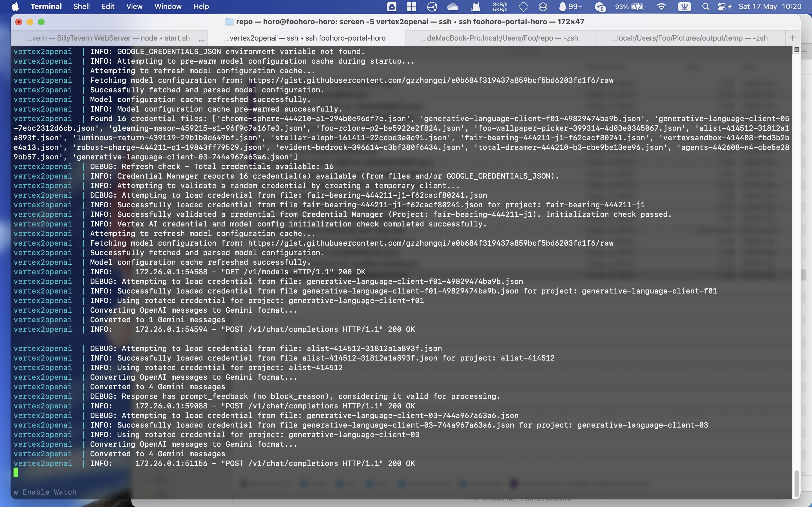This screenshot has width=812, height=507.
Task: Open Control Center from the menu bar
Action: click(x=721, y=7)
